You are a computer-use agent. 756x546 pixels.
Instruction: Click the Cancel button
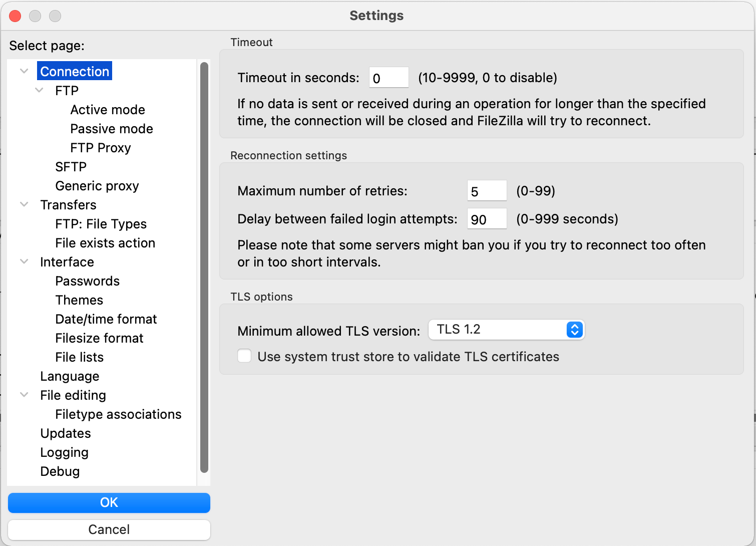point(109,529)
